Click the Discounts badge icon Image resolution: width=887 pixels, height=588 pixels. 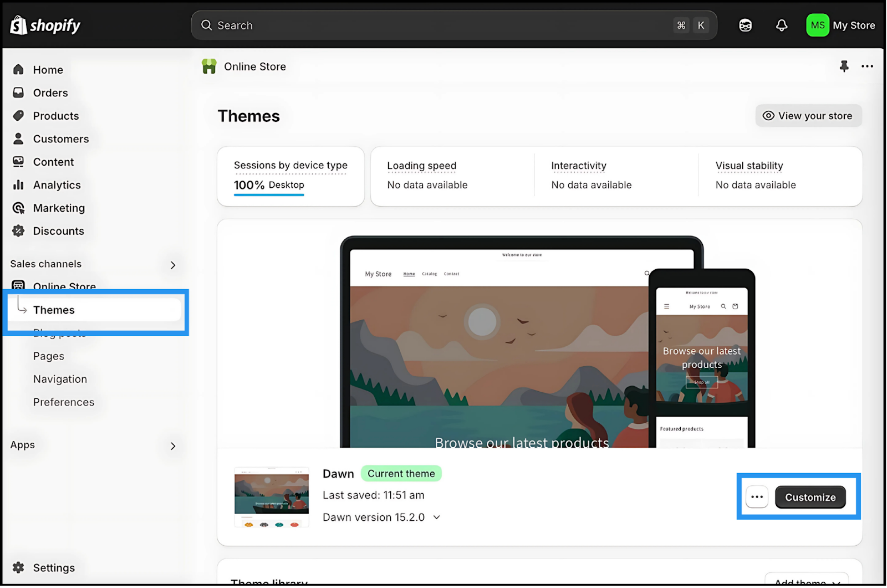[x=18, y=231]
